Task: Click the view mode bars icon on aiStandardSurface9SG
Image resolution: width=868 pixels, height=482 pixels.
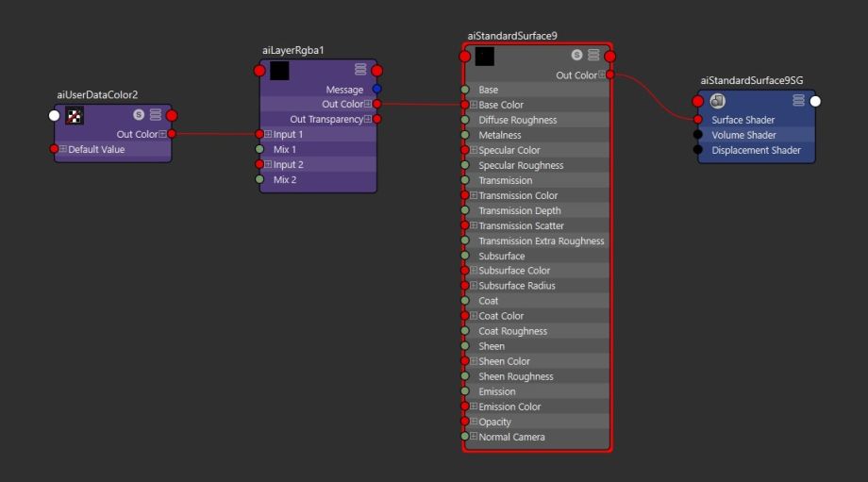Action: coord(798,101)
